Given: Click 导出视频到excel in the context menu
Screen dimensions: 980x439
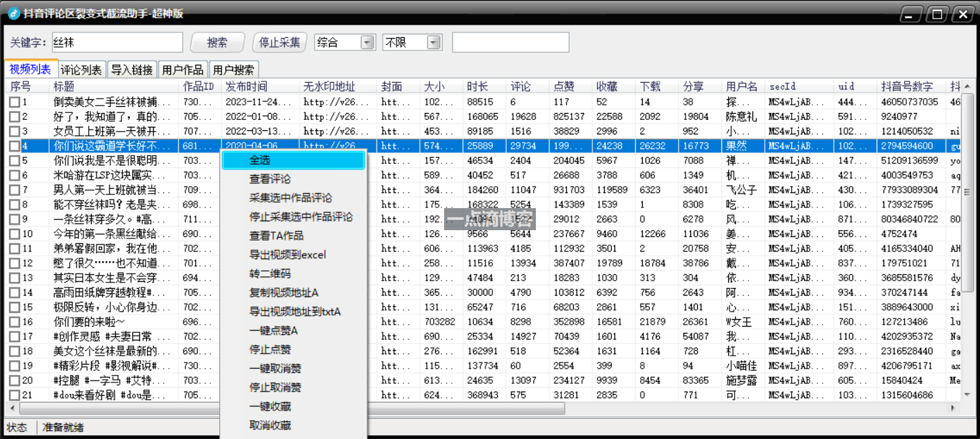Looking at the screenshot, I should 293,255.
